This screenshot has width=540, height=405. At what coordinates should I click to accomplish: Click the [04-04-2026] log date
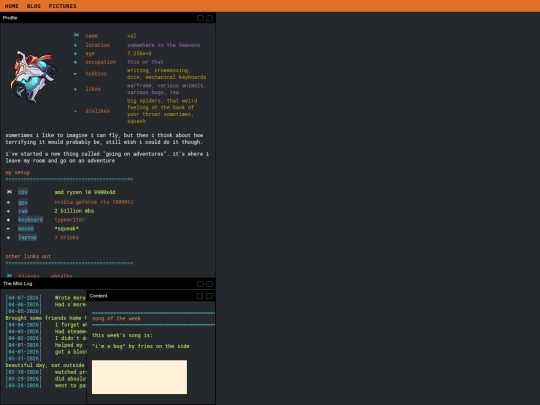[23, 325]
